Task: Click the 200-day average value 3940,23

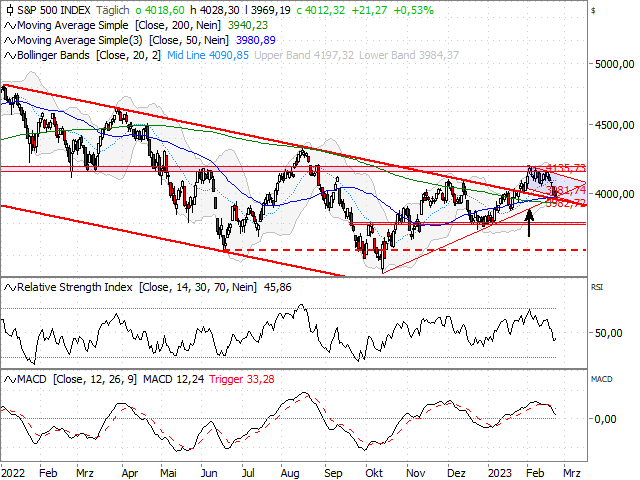Action: coord(248,25)
